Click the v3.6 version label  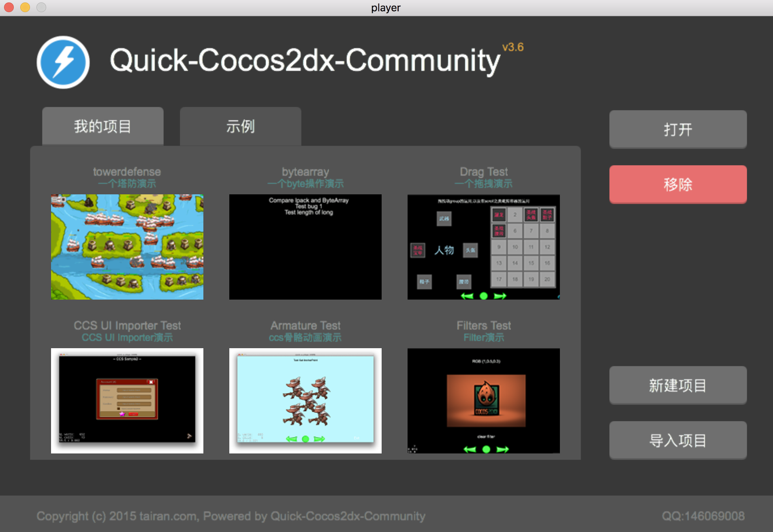tap(513, 47)
